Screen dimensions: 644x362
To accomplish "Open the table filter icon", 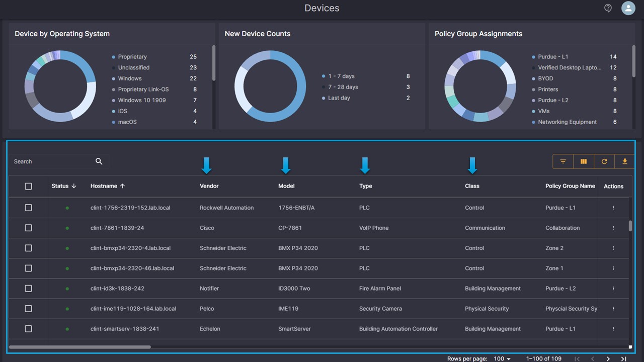I will [x=563, y=161].
